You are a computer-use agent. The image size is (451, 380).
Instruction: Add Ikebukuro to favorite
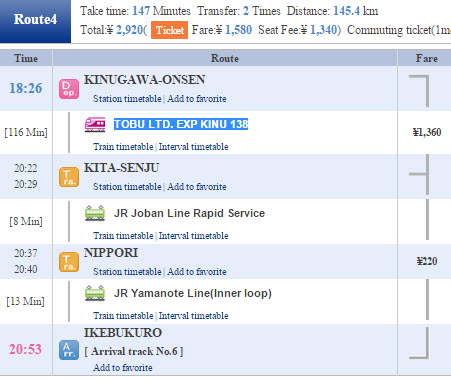coord(123,368)
